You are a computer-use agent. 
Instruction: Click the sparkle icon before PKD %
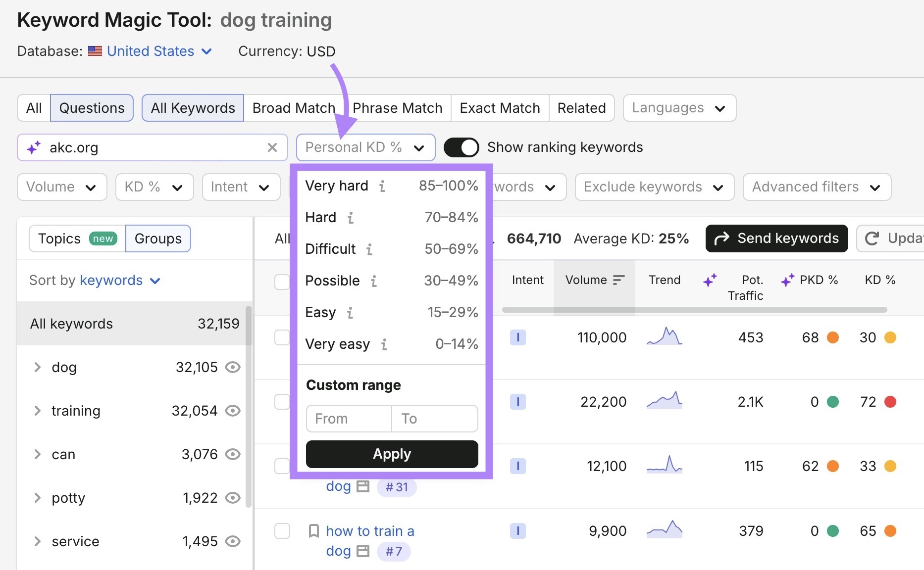click(787, 280)
